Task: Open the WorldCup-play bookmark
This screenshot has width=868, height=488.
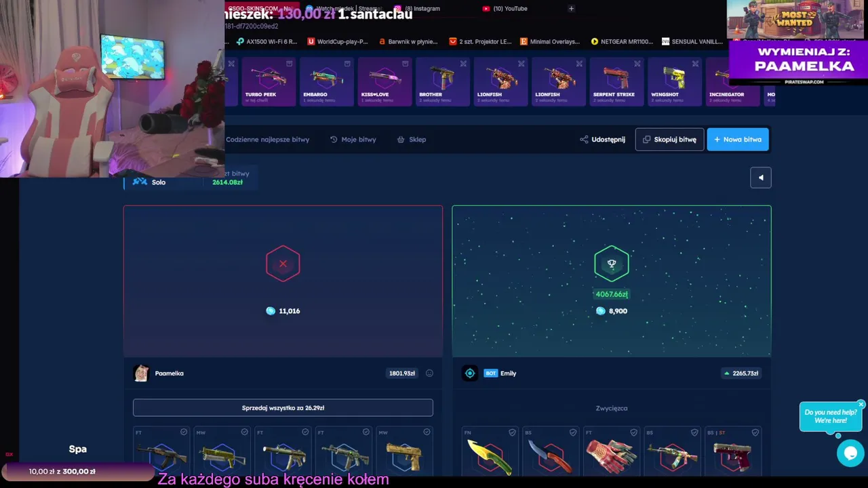Action: click(338, 41)
